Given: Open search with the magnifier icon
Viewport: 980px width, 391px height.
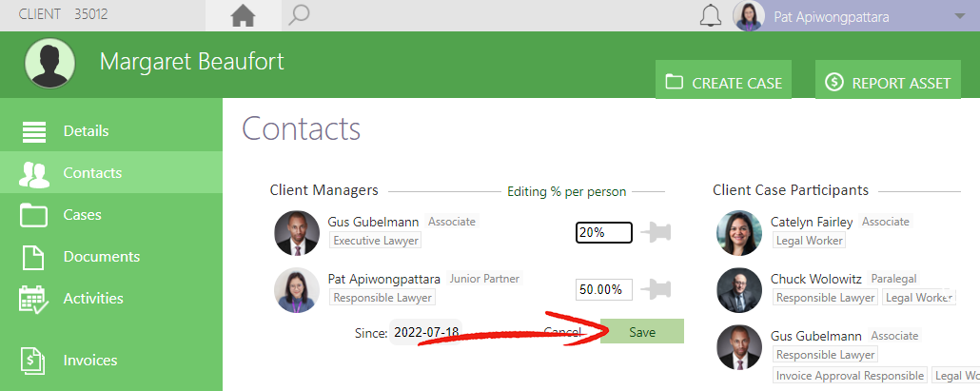Looking at the screenshot, I should coord(300,15).
